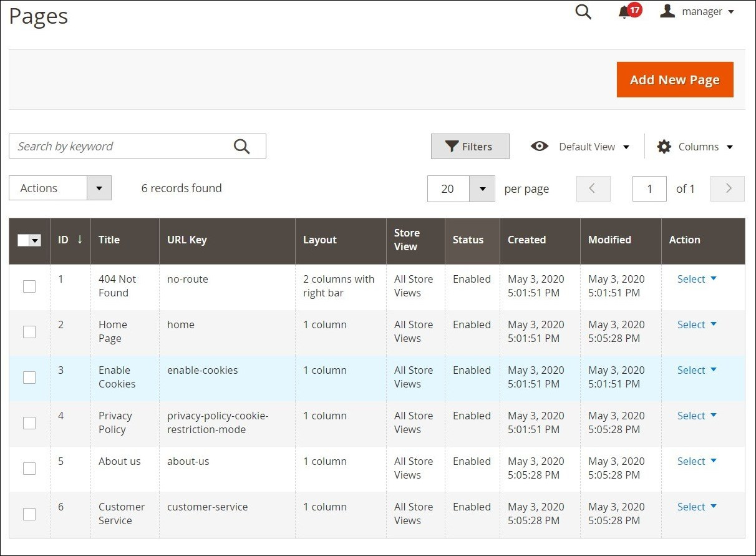
Task: Click the manager user account icon
Action: (667, 11)
